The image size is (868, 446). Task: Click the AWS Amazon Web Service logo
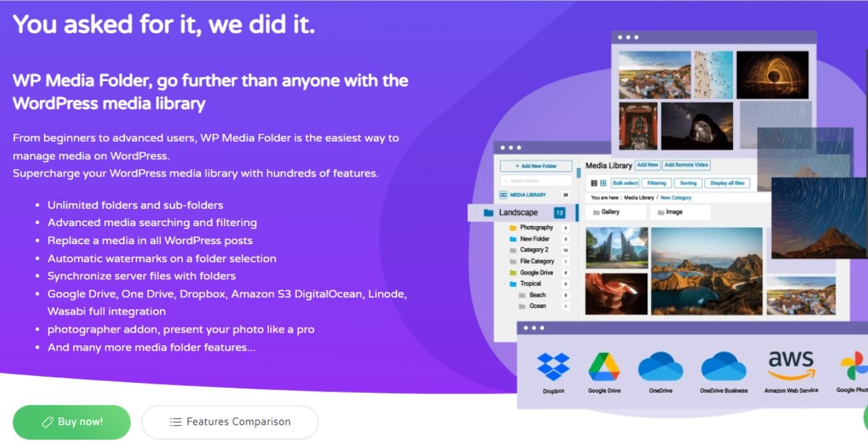[x=791, y=365]
